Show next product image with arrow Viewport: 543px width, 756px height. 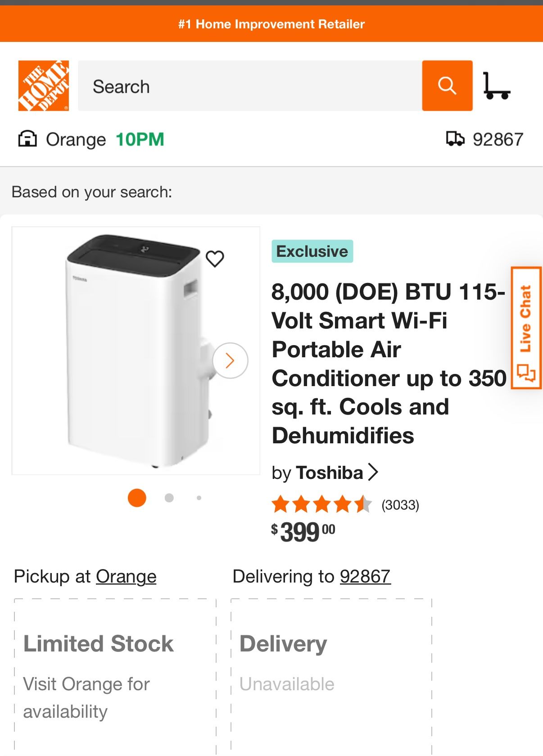[230, 360]
